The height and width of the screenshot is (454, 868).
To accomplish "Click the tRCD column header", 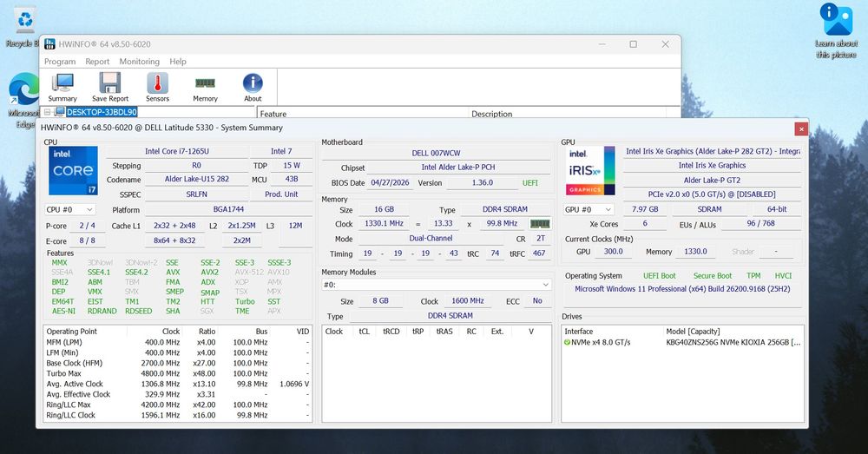I will (x=391, y=331).
